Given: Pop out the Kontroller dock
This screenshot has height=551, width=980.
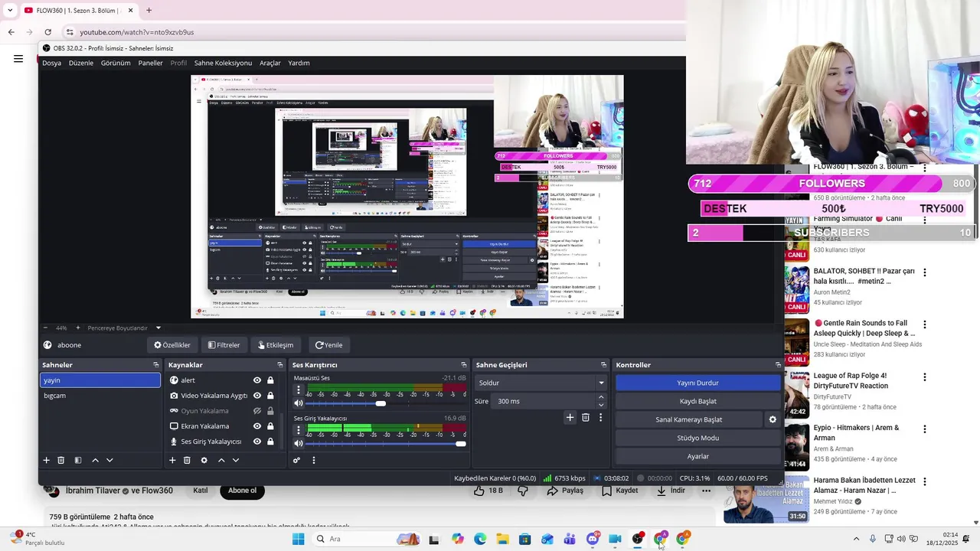Looking at the screenshot, I should 778,365.
